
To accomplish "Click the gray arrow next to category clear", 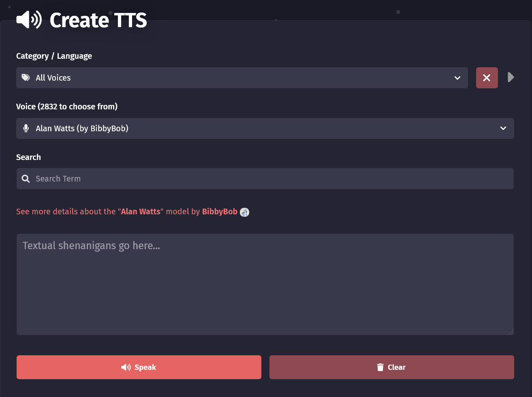I will click(511, 77).
